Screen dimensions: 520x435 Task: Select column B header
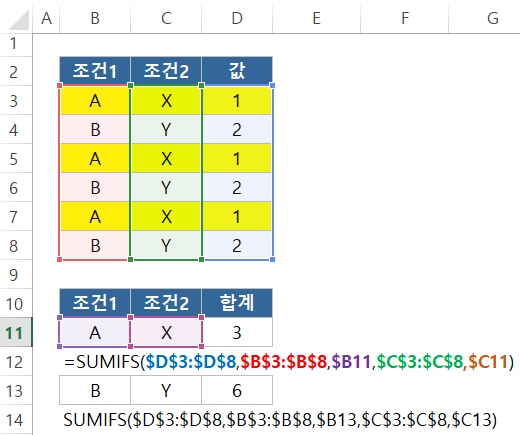[95, 18]
